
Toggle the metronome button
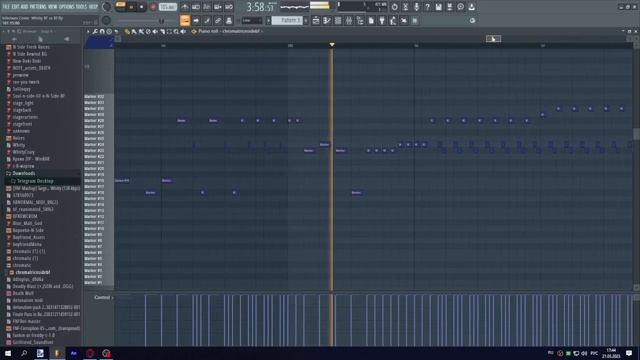point(185,7)
